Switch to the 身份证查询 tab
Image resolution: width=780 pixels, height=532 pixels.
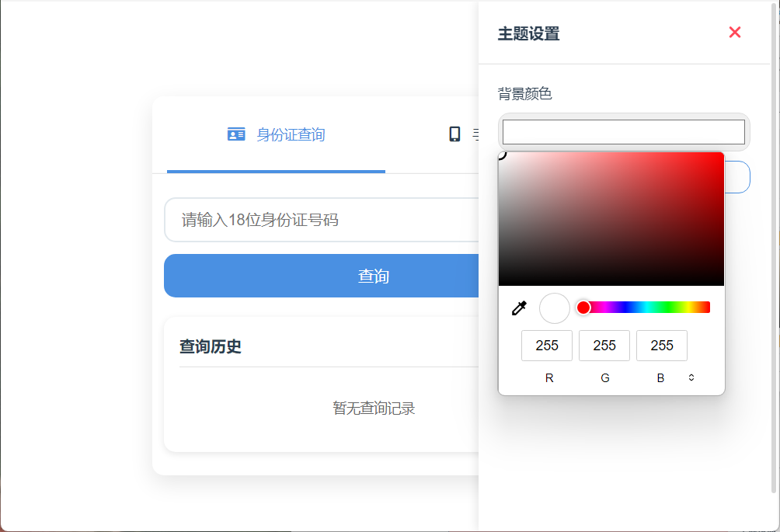tap(276, 134)
